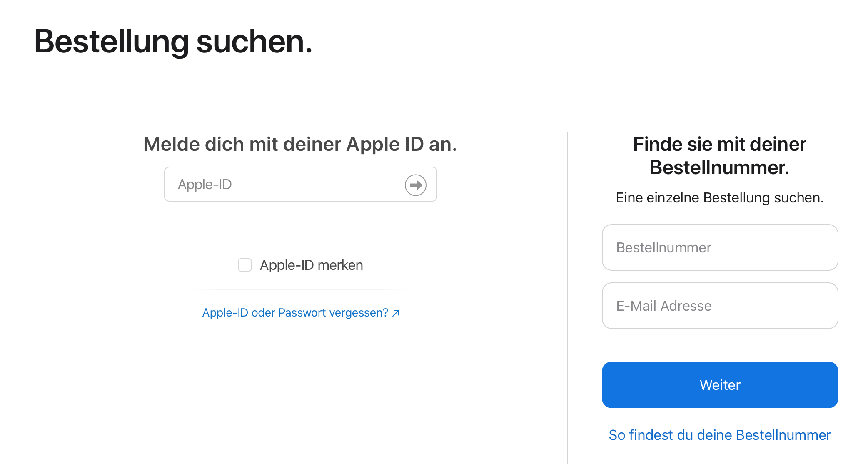868x464 pixels.
Task: Click the 'Melde dich mit deiner Apple ID an.' heading
Action: 300,144
